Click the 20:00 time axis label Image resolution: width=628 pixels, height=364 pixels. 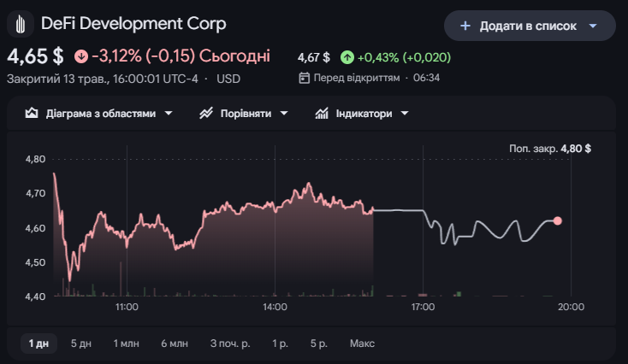tap(572, 308)
